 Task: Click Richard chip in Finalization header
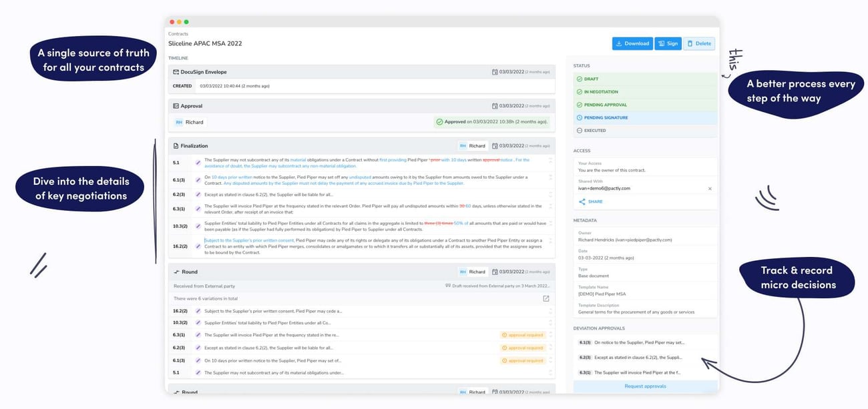473,145
